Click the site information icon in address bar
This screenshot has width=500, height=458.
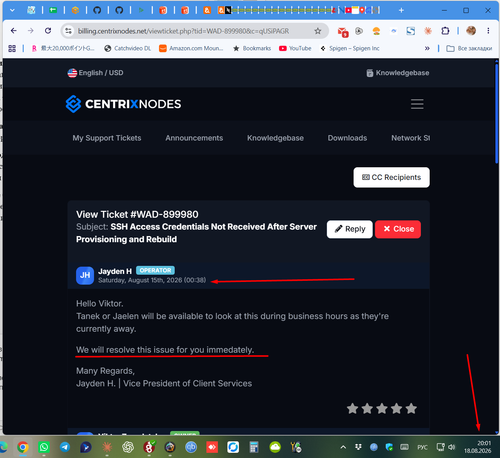click(x=68, y=31)
